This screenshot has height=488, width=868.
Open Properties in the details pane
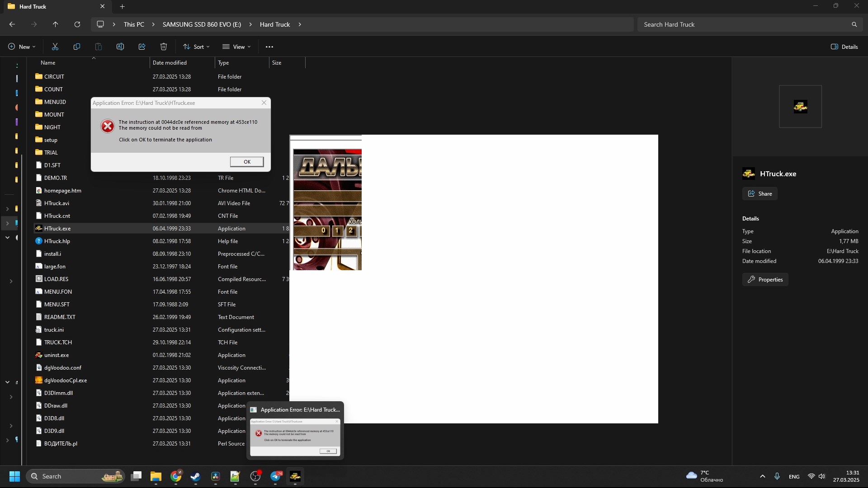click(x=765, y=280)
